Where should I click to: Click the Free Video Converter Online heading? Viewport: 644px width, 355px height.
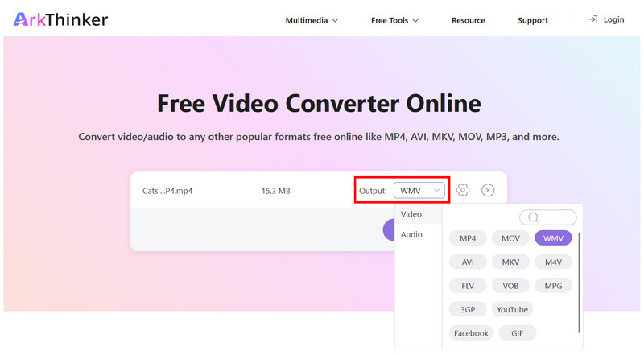tap(319, 103)
